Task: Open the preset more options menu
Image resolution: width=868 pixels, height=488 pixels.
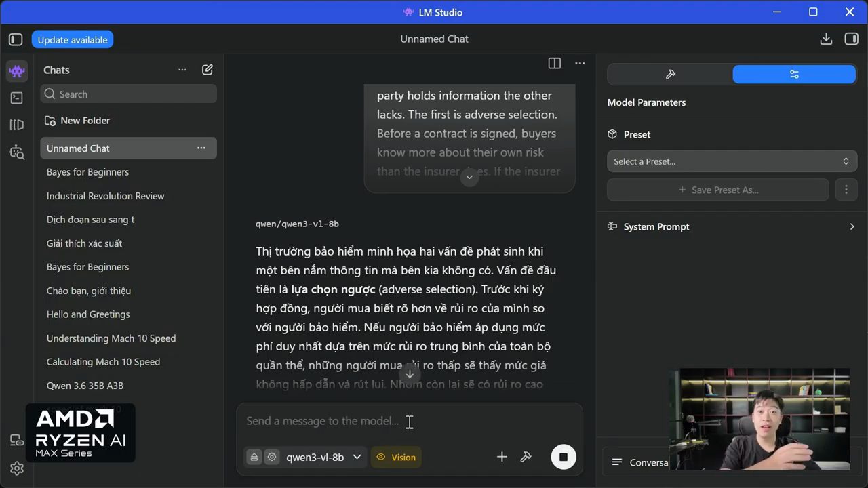Action: (846, 190)
